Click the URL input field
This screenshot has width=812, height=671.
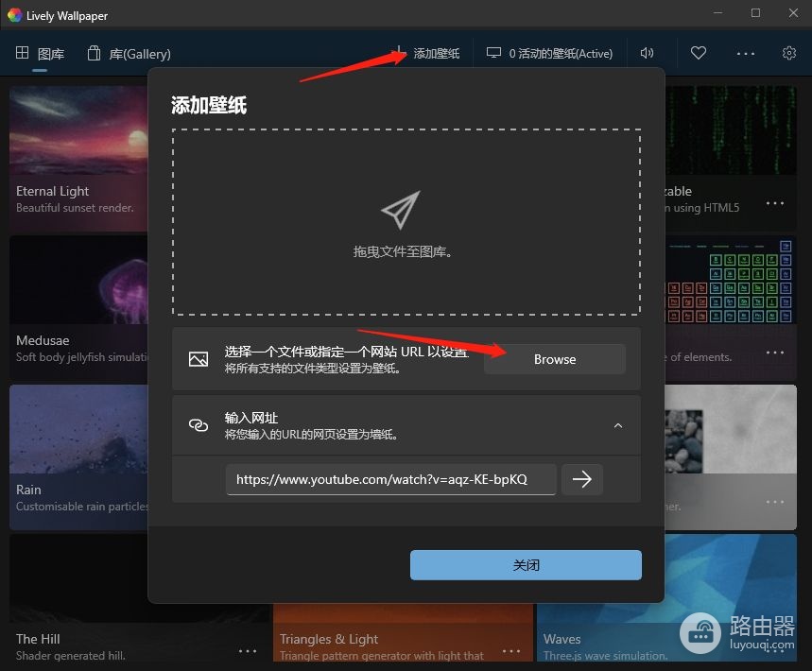[391, 479]
